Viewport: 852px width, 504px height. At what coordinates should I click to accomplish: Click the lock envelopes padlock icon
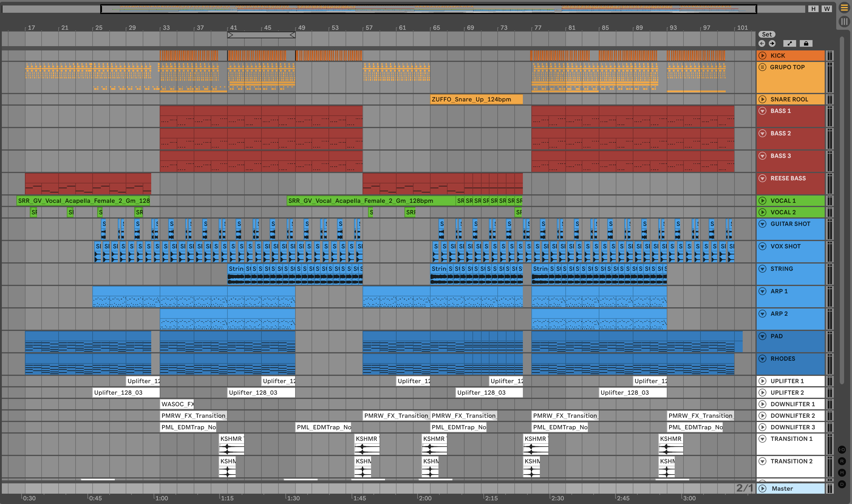pos(806,43)
